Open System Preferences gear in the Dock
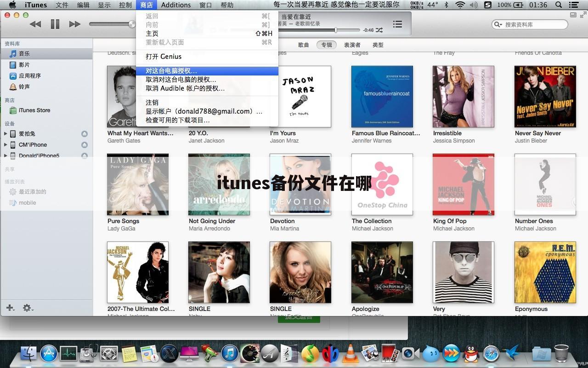Viewport: 588px width, 368px height. click(x=109, y=353)
